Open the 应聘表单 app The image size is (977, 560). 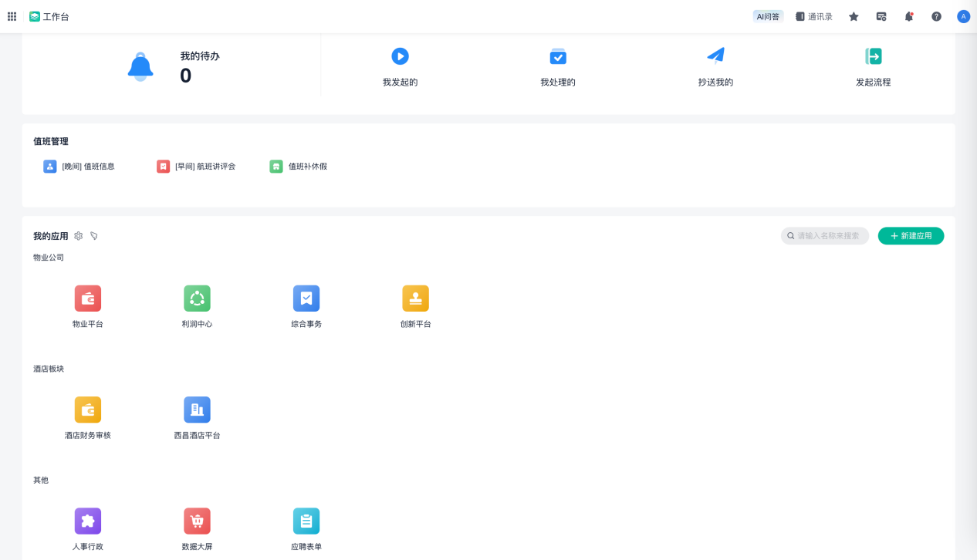point(306,521)
